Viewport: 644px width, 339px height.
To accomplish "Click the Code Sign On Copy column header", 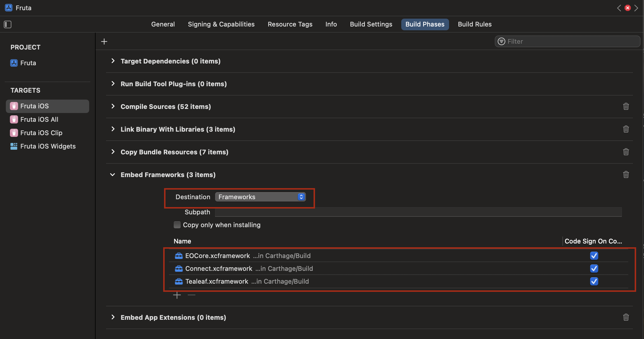I will [593, 241].
